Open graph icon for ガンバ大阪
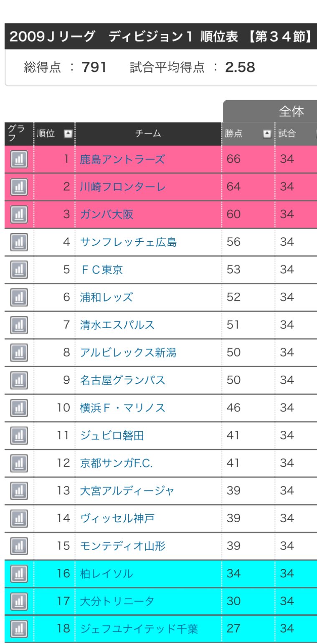 click(19, 215)
